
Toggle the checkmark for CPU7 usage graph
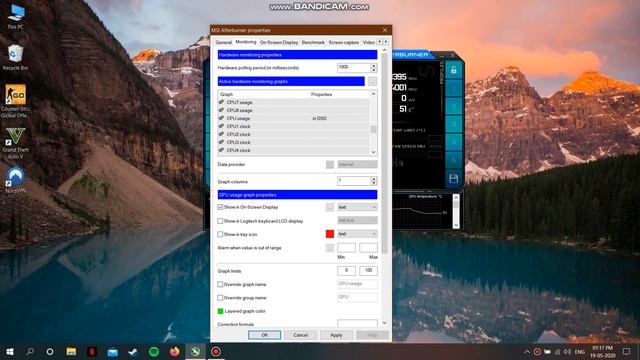tap(221, 102)
